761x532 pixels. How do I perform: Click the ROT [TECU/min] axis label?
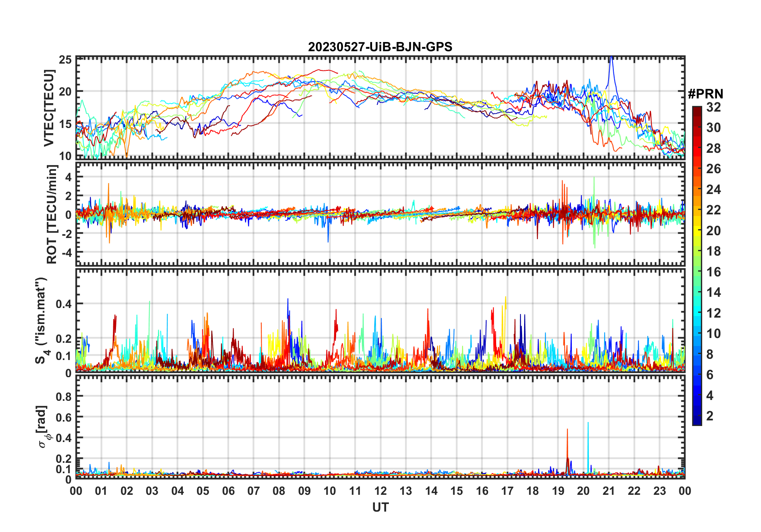(52, 214)
